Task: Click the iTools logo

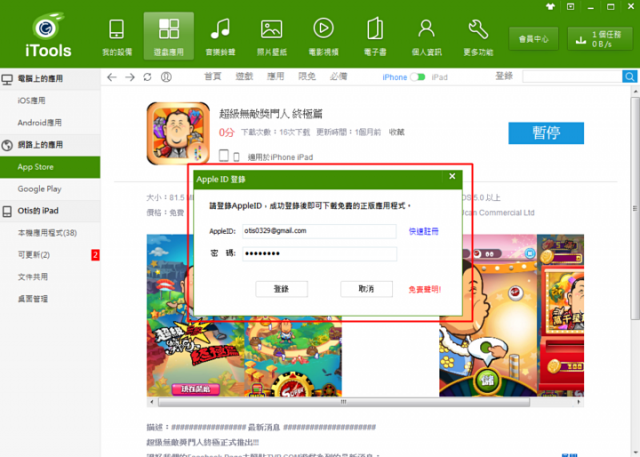Action: pos(48,35)
